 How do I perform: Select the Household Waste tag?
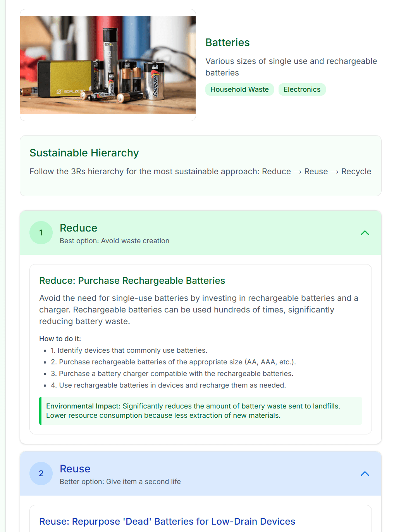coord(239,89)
